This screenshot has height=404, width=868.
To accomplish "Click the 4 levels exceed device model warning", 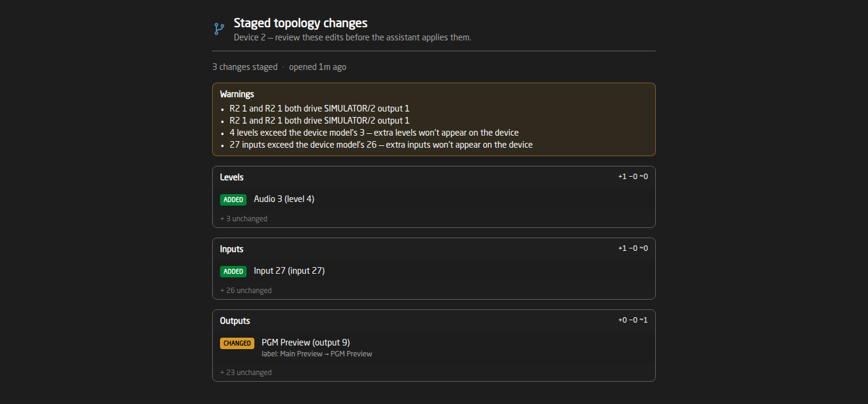I will tap(374, 133).
